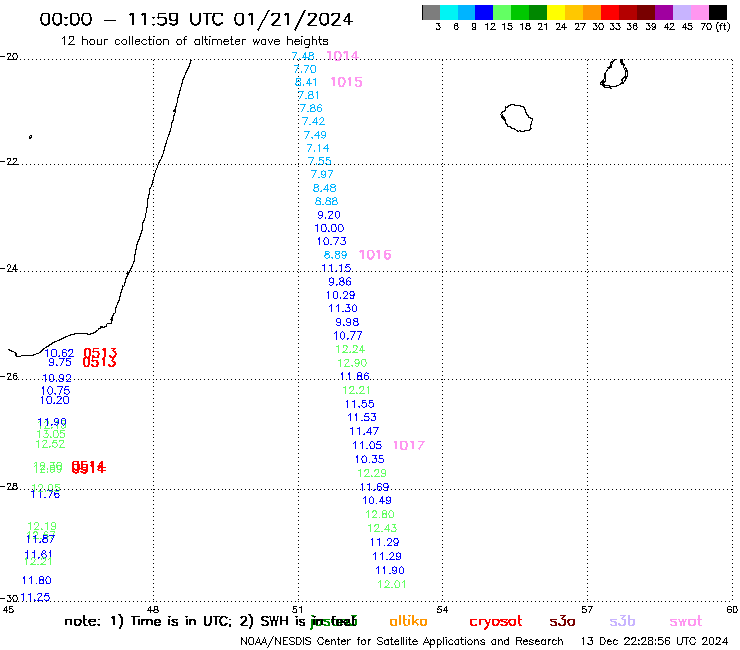Click the wave height value 7.97
The height and width of the screenshot is (650, 740).
[322, 174]
